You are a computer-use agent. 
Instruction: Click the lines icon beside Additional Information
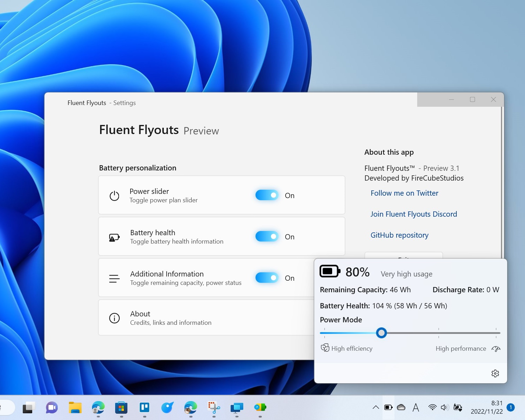114,279
